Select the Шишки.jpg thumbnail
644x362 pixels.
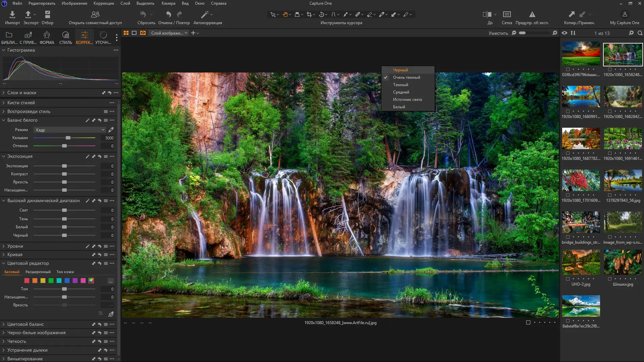point(623,262)
